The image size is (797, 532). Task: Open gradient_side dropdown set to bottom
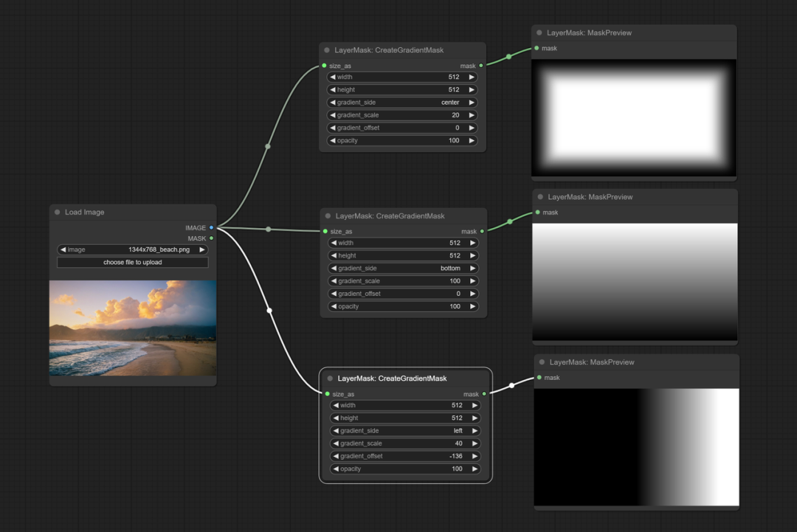click(403, 269)
